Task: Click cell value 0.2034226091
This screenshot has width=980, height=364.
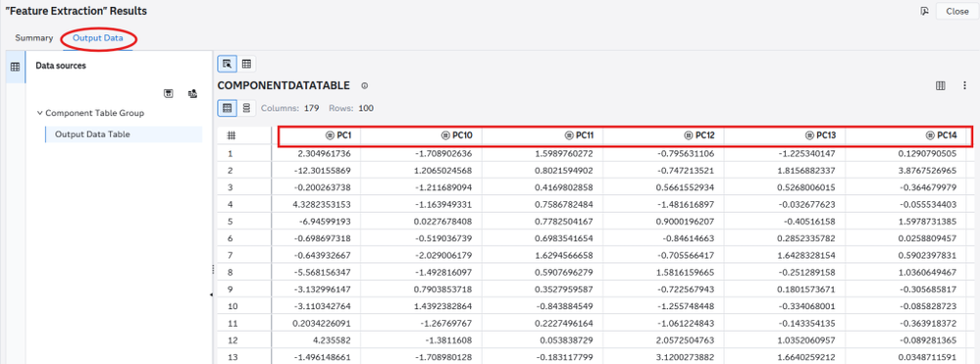Action: click(323, 324)
